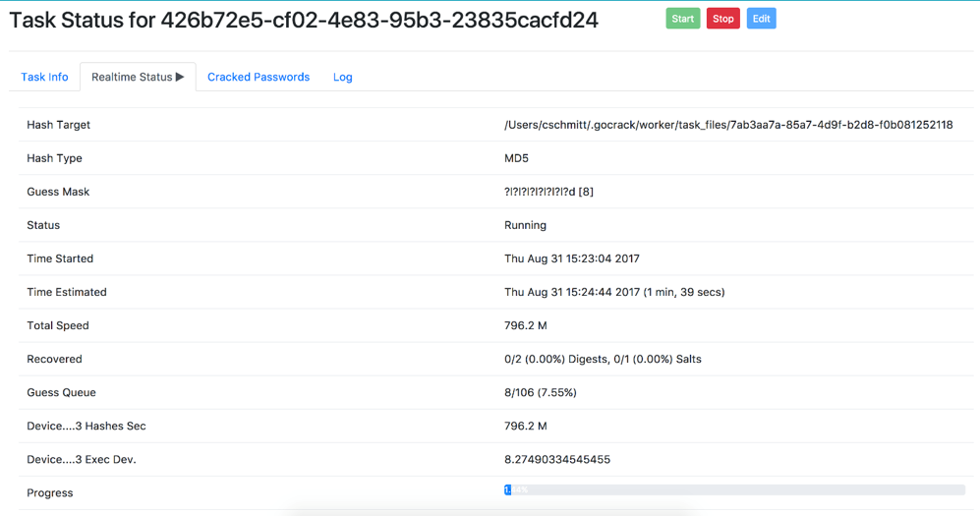Click the Recovered digests and salts value
980x516 pixels.
point(603,359)
